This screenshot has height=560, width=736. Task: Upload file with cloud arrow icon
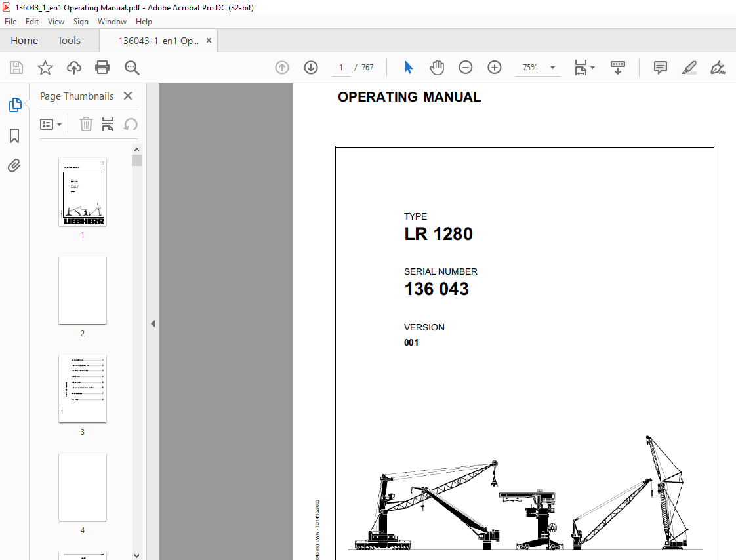tap(73, 68)
